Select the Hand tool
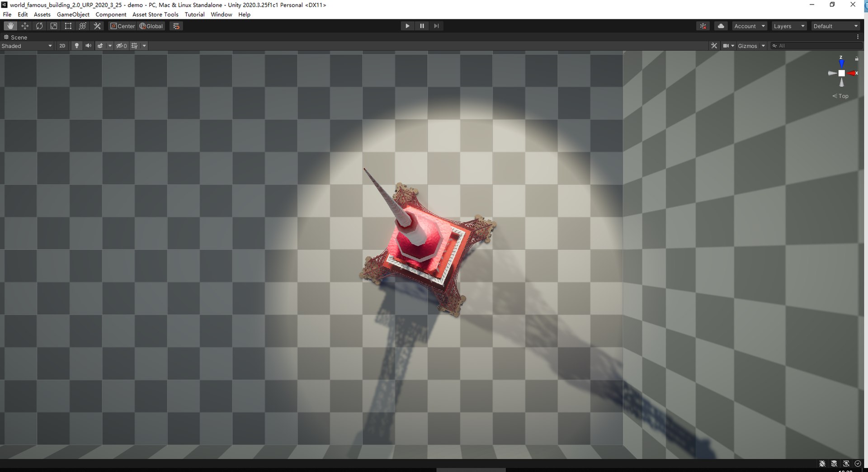The height and width of the screenshot is (472, 868). tap(10, 26)
